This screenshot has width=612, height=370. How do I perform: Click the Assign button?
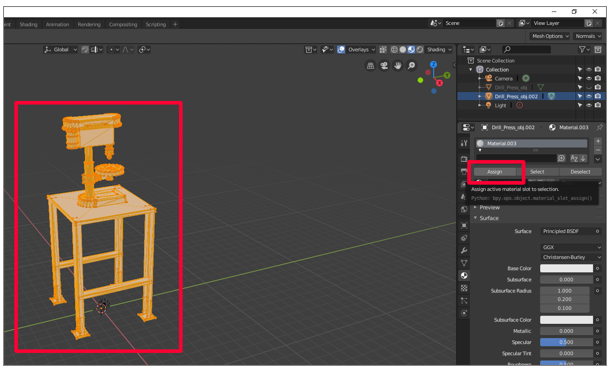[x=495, y=172]
